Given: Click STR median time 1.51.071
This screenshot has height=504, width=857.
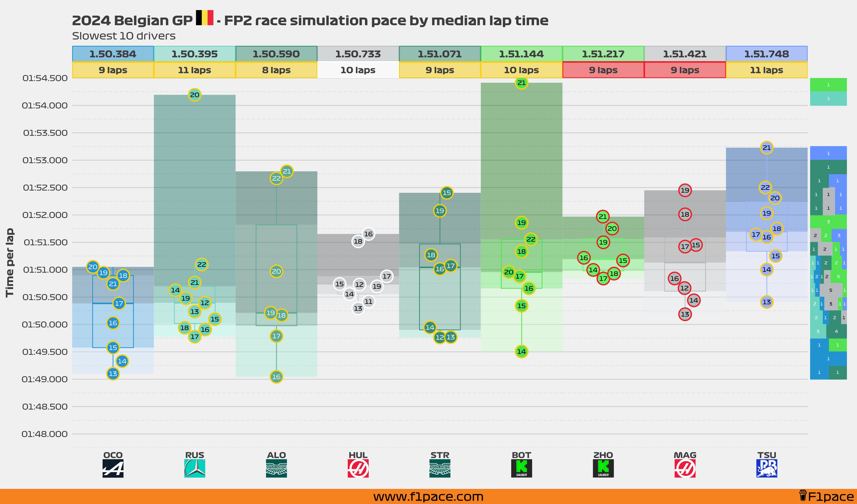Looking at the screenshot, I should pos(440,54).
